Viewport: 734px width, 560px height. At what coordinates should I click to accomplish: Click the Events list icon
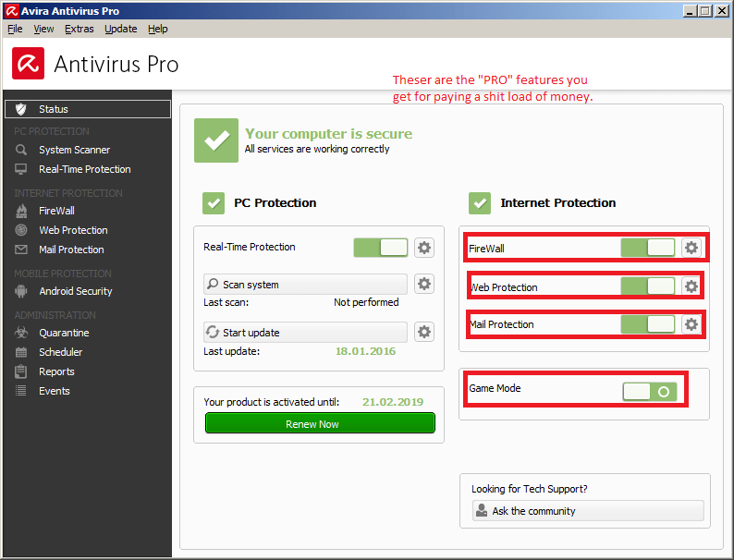21,391
